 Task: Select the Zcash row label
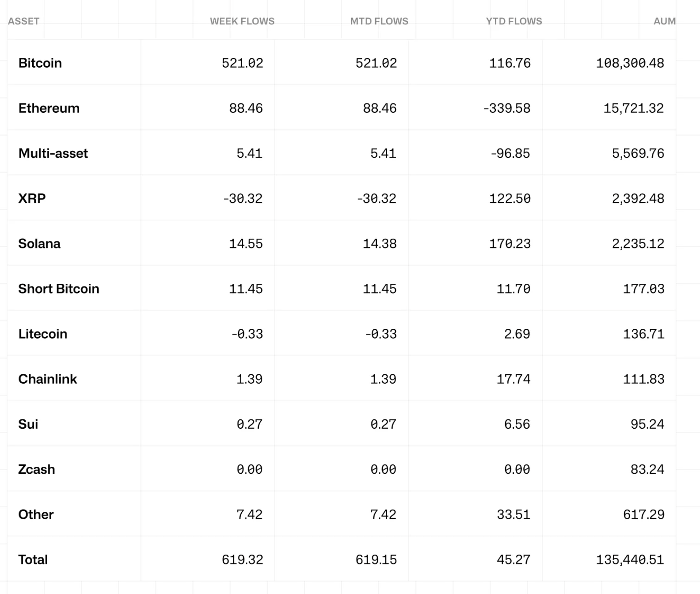coord(37,469)
